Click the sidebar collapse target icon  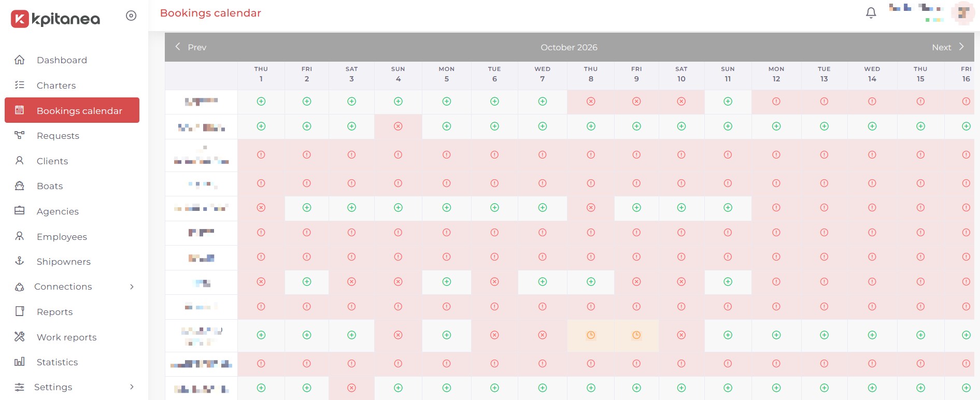pos(131,16)
